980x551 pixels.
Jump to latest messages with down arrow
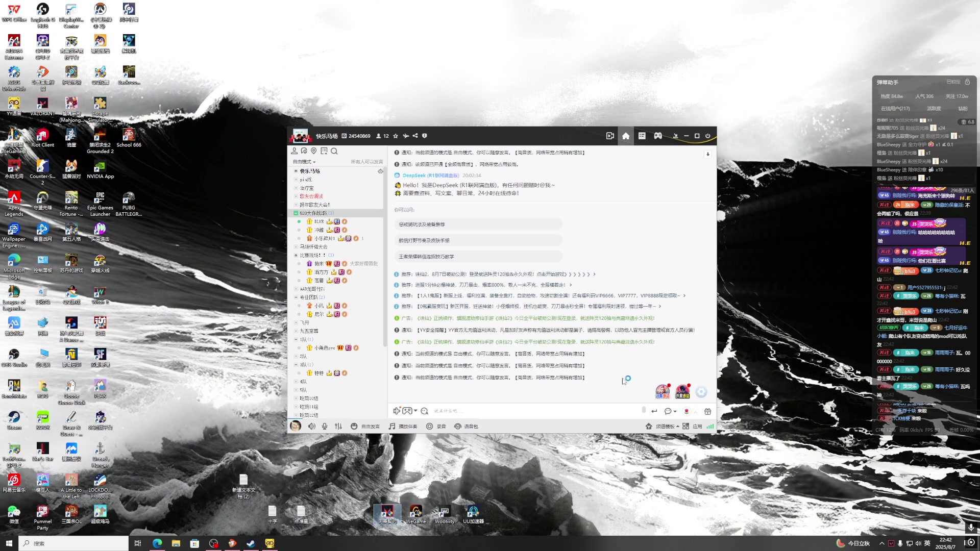tap(708, 154)
